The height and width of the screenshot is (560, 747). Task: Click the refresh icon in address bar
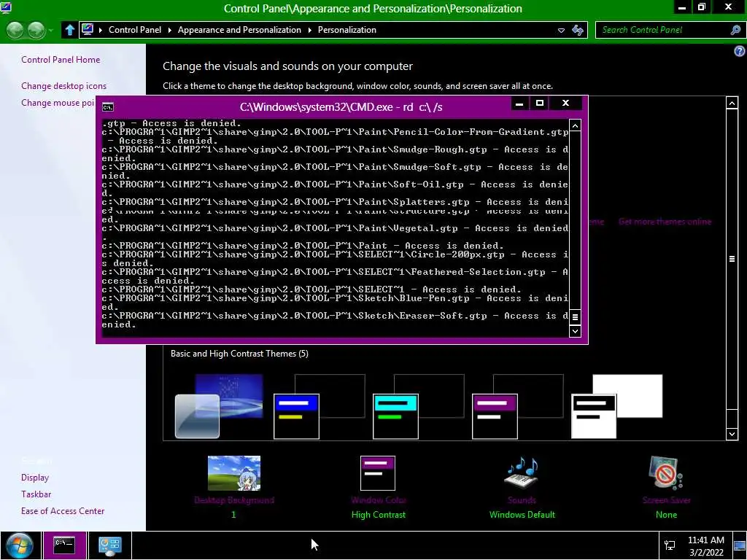pyautogui.click(x=578, y=30)
